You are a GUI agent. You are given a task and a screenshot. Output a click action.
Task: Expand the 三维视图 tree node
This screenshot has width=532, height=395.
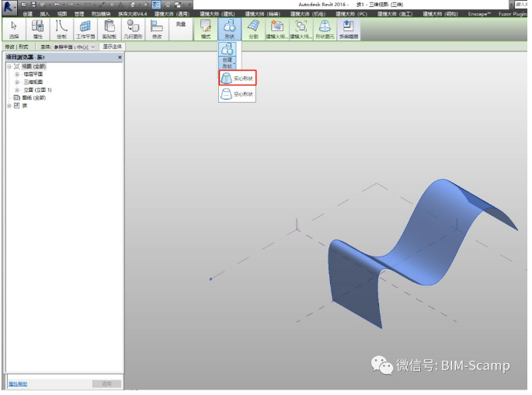point(17,82)
